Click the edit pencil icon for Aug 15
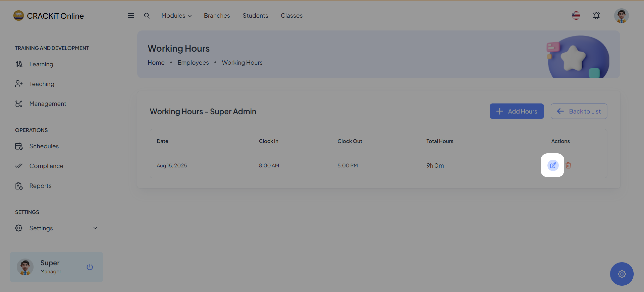 [x=553, y=165]
